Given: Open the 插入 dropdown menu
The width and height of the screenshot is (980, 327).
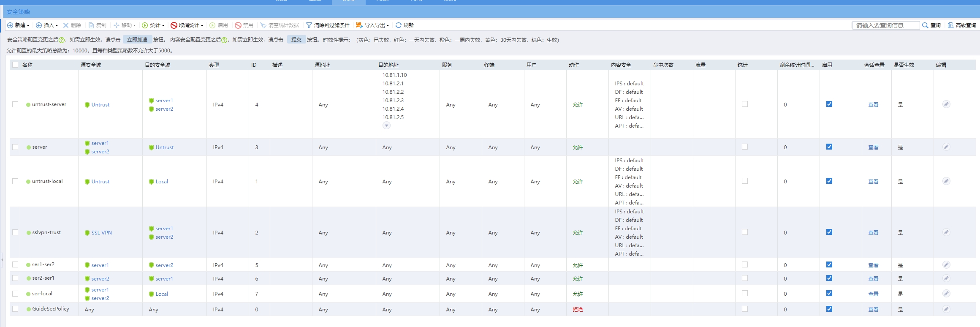Looking at the screenshot, I should click(x=47, y=25).
